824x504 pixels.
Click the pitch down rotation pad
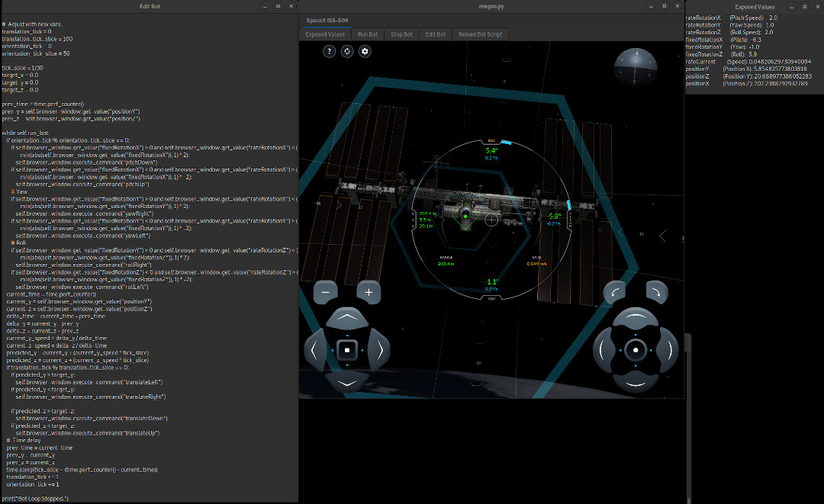tap(636, 382)
